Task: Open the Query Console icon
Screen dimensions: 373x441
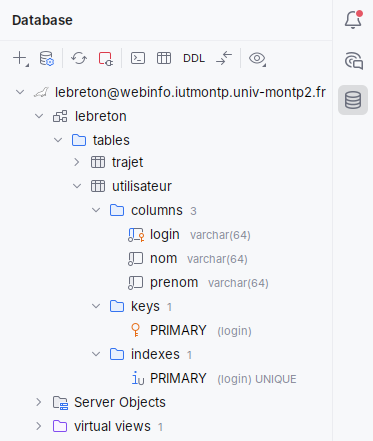Action: [138, 58]
